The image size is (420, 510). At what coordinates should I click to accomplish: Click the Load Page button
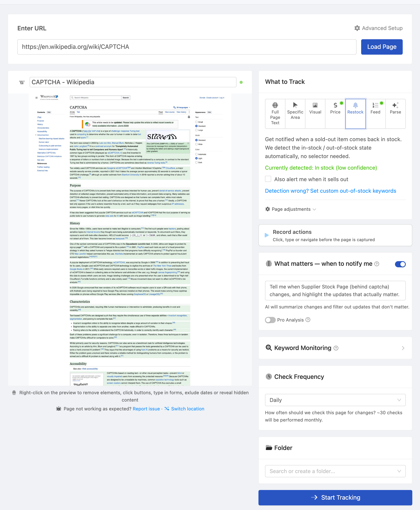tap(382, 47)
